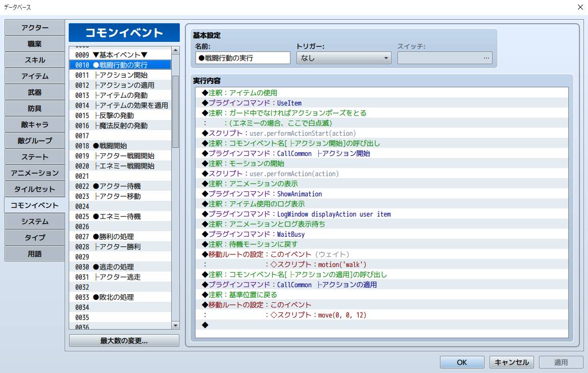Select the プラグインコマンド:UseItem line
Screen dimensions: 588x373
tap(382, 103)
